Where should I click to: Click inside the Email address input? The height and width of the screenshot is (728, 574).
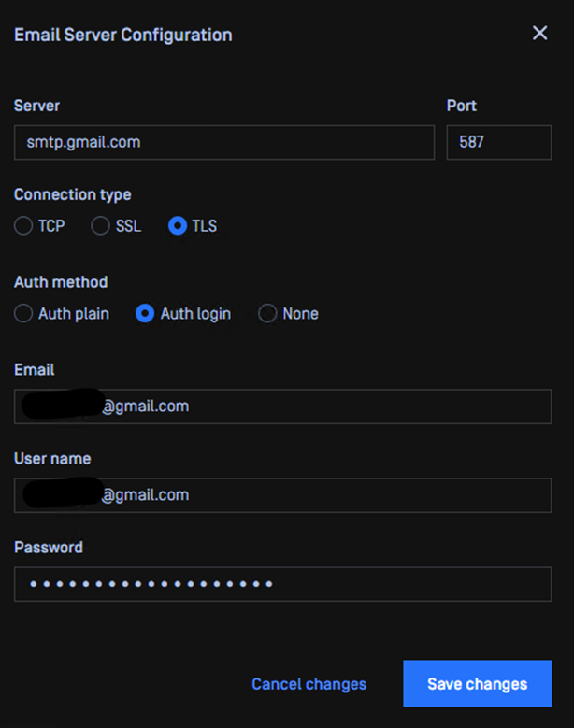pos(283,407)
